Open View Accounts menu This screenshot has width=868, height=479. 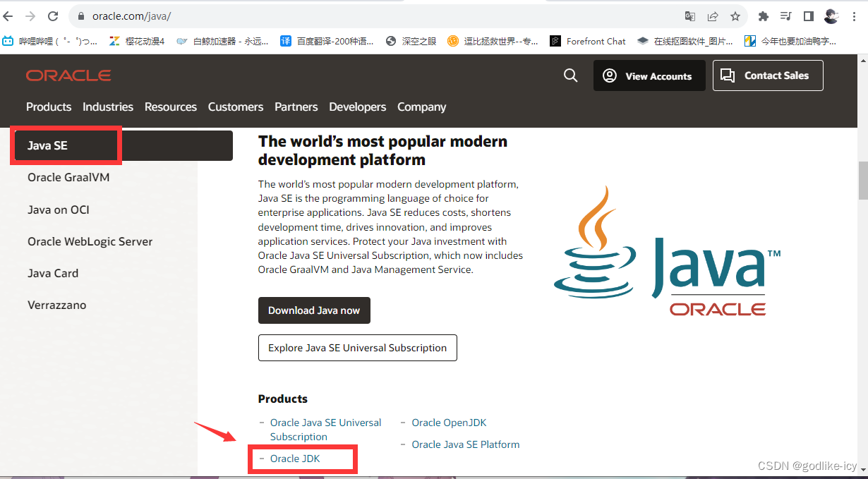pos(649,75)
